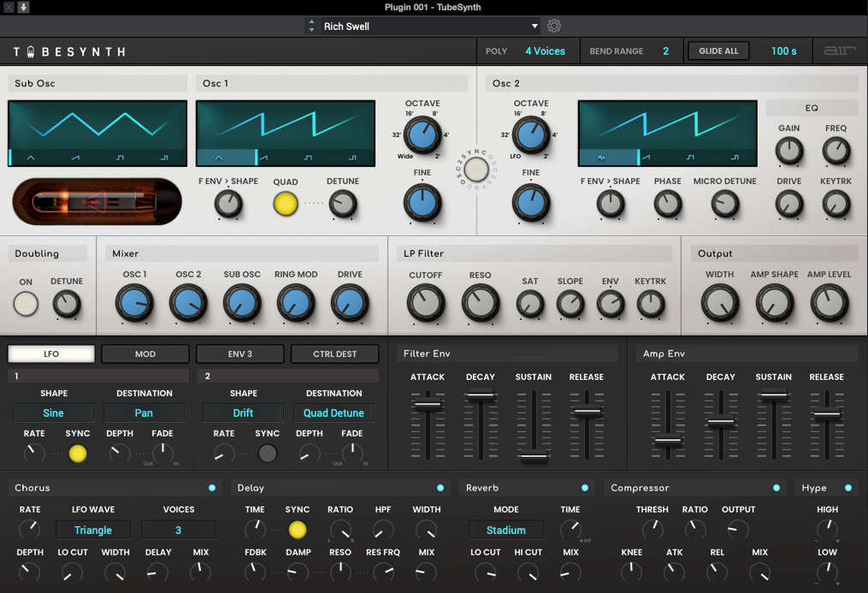Screen dimensions: 868x593
Task: Click the AIR logo
Action: tap(839, 50)
